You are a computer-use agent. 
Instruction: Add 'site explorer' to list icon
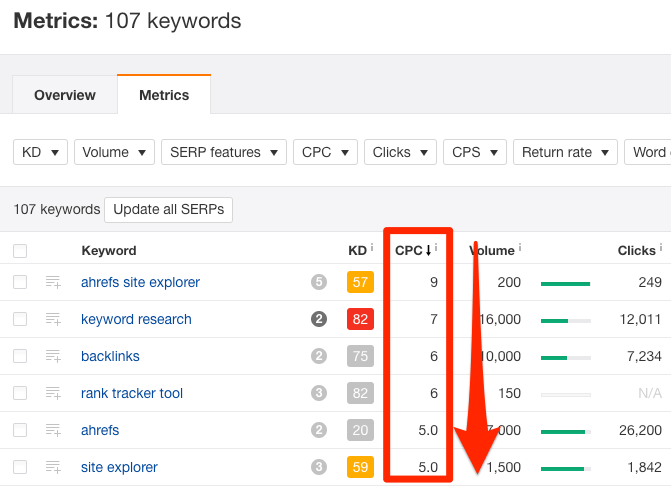coord(53,467)
